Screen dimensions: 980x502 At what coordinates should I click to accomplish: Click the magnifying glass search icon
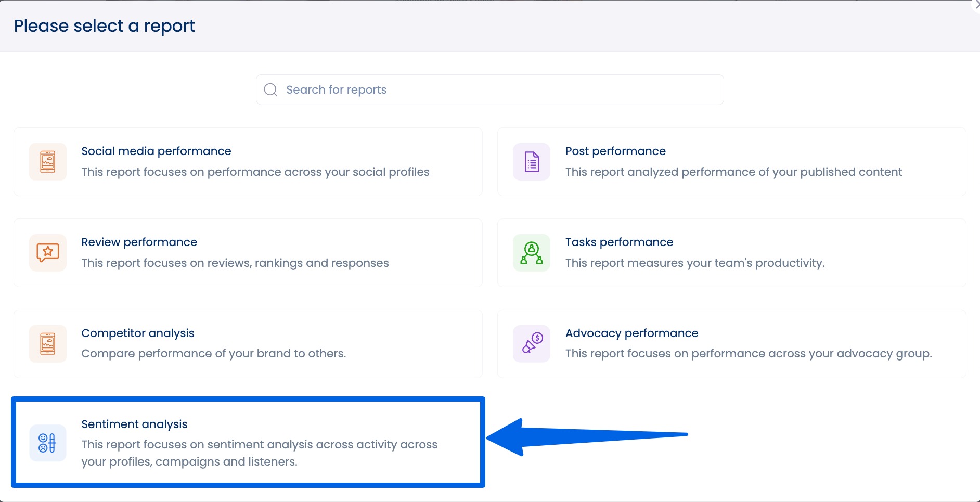pyautogui.click(x=270, y=89)
